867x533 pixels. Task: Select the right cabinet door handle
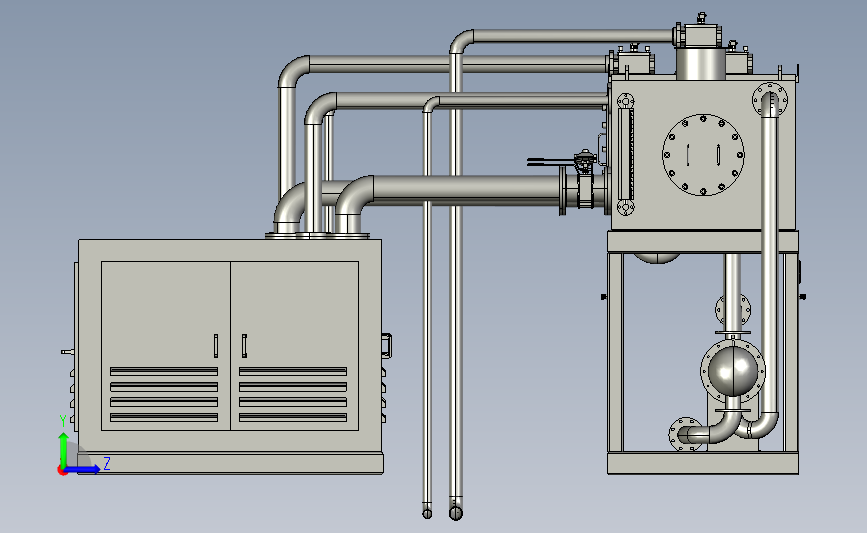[244, 346]
